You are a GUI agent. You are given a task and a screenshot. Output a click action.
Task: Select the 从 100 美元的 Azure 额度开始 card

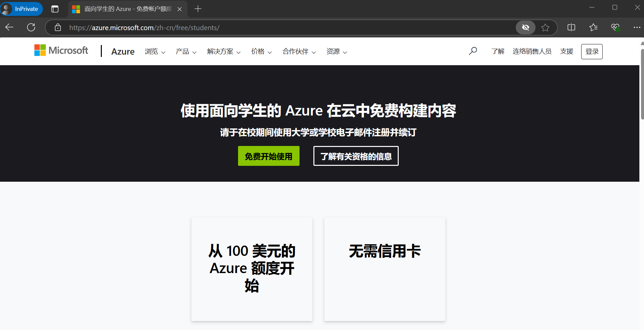pos(252,269)
